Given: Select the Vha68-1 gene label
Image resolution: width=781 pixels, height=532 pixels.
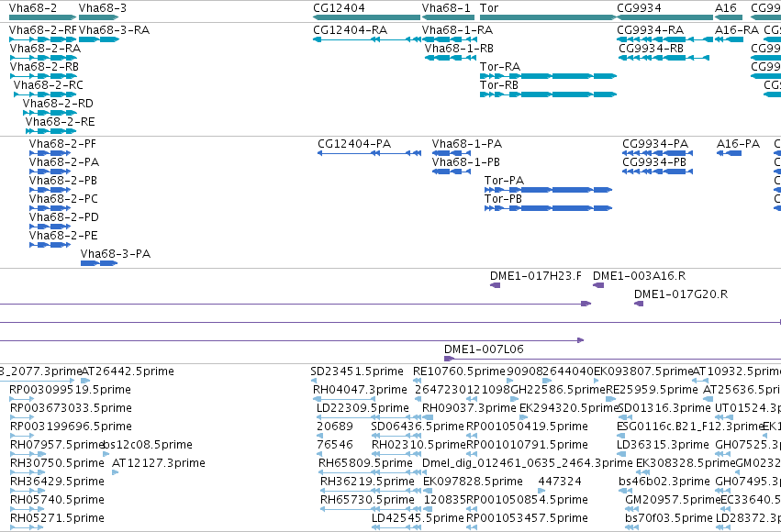Looking at the screenshot, I should (x=446, y=8).
